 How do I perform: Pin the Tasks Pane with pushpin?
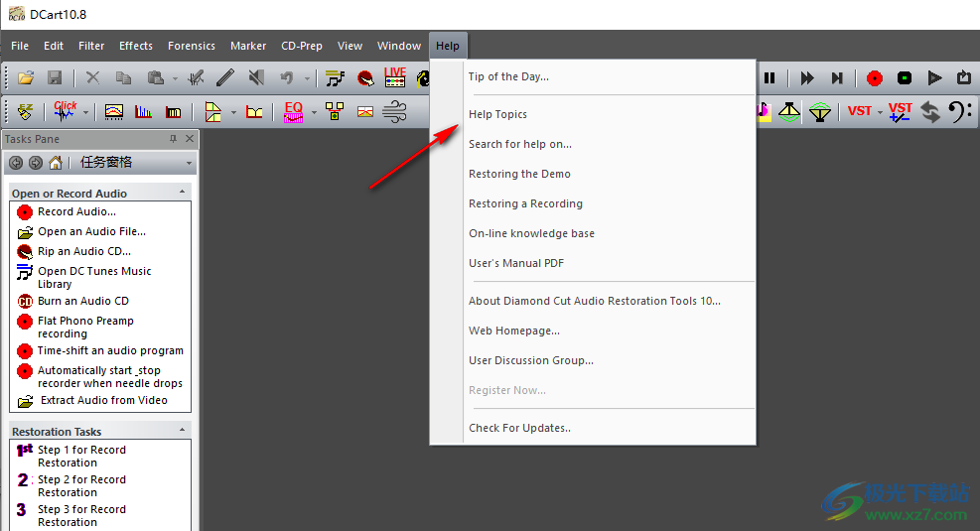tap(173, 139)
